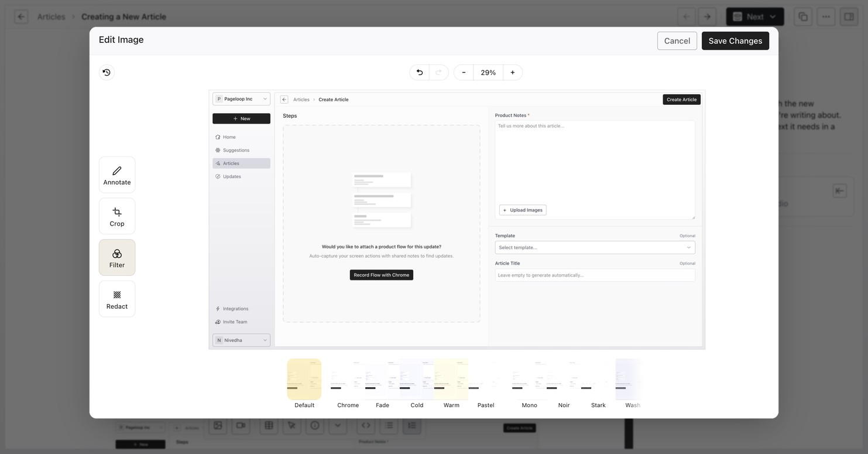Select cursor pointer tool in background toolbar
The image size is (868, 454).
(x=292, y=425)
